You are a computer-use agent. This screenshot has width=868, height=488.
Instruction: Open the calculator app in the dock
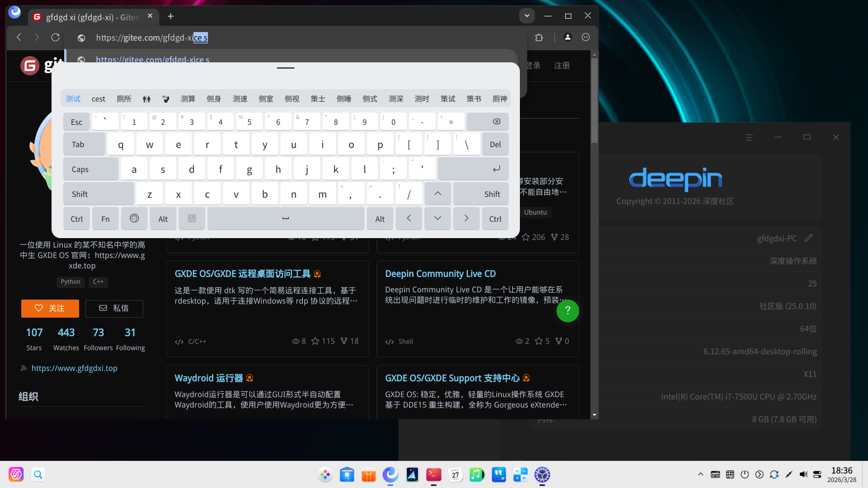520,474
